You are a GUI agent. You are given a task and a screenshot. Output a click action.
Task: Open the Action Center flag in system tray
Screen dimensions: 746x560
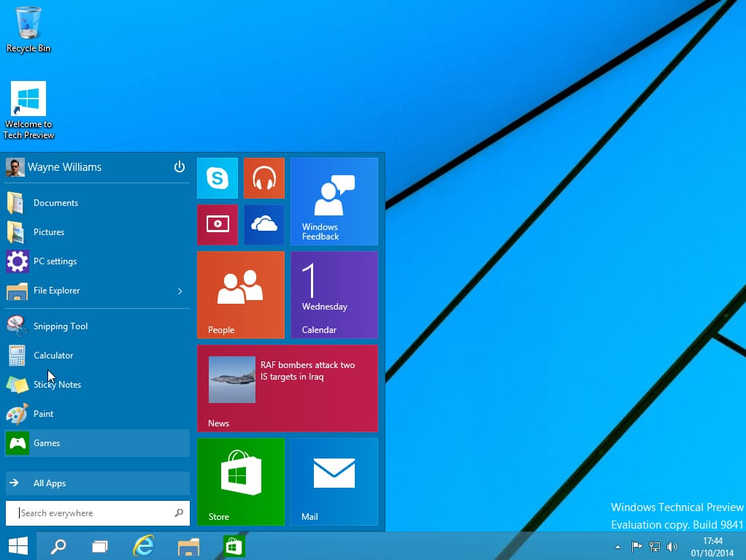pyautogui.click(x=636, y=545)
